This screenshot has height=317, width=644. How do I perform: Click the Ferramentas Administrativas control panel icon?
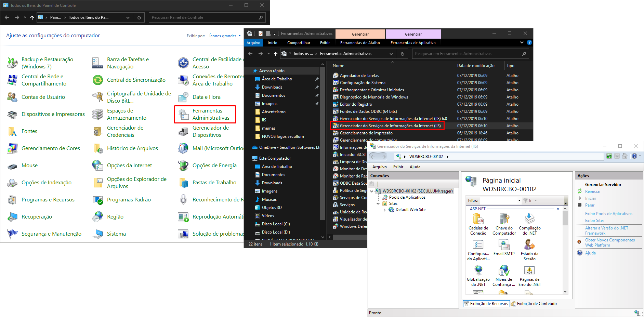click(205, 114)
